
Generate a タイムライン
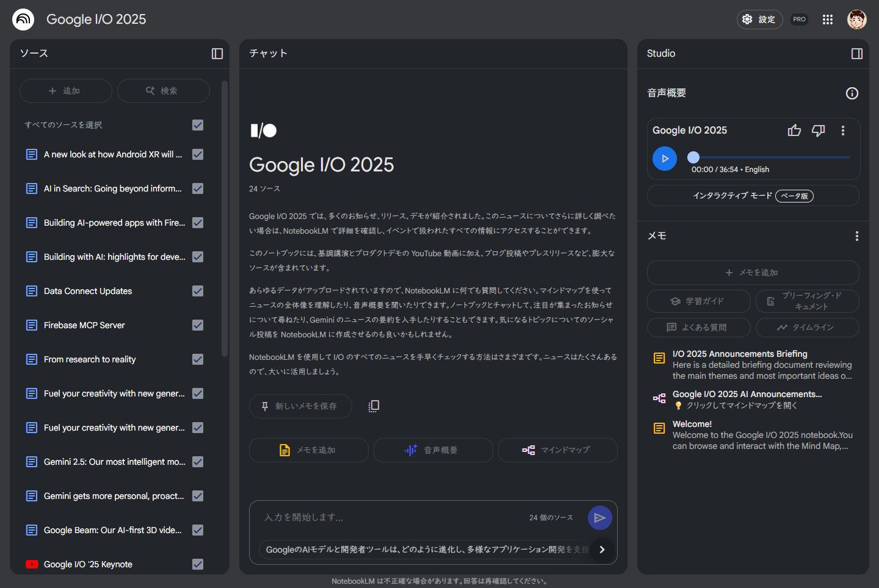[x=808, y=328]
